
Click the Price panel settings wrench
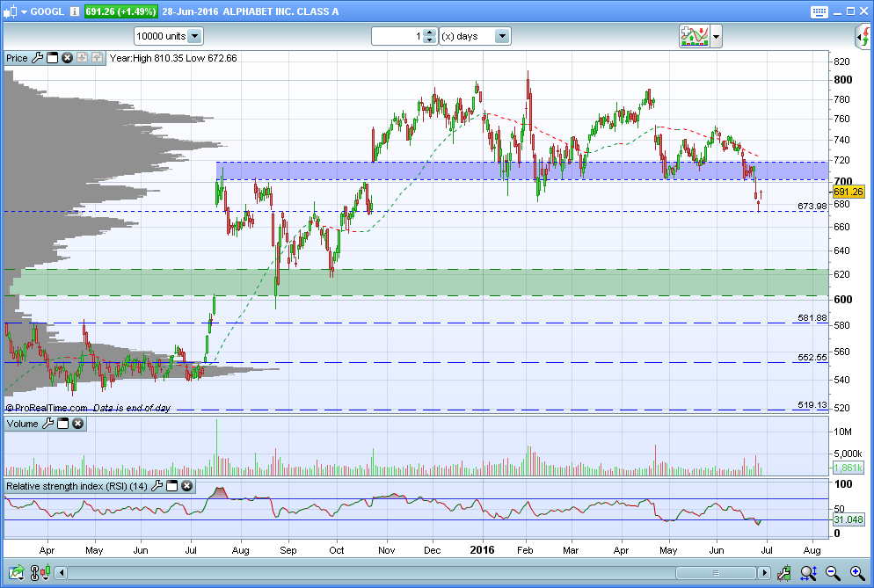click(x=37, y=58)
